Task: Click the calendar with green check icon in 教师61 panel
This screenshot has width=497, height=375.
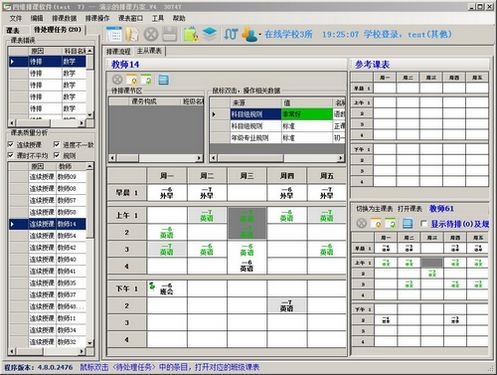Action: [391, 223]
